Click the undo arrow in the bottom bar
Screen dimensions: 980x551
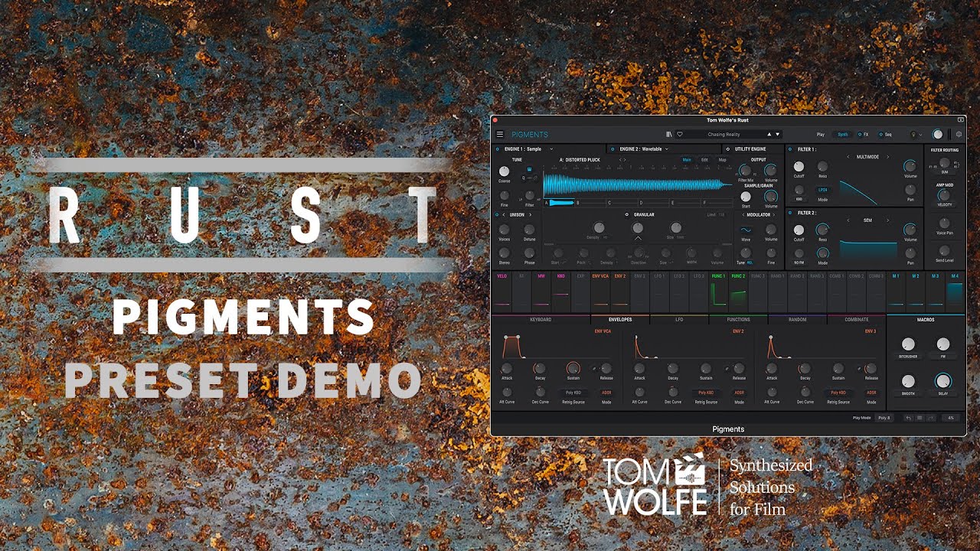point(908,418)
